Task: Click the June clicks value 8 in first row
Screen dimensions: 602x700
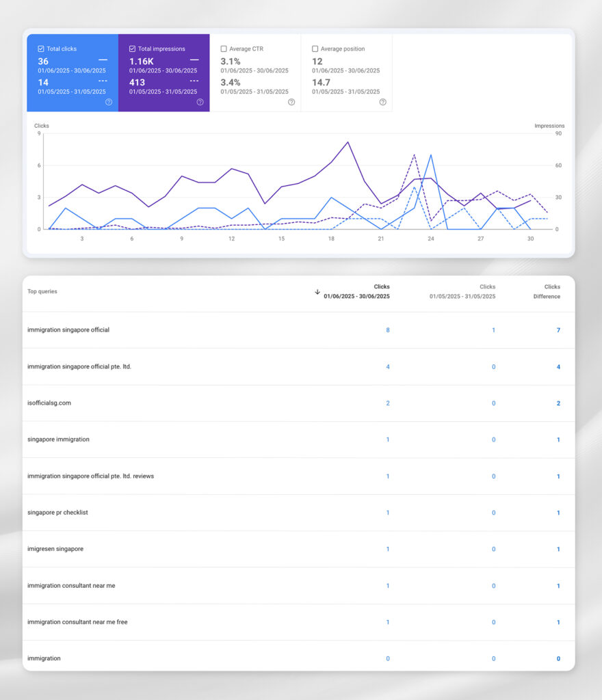Action: 388,330
